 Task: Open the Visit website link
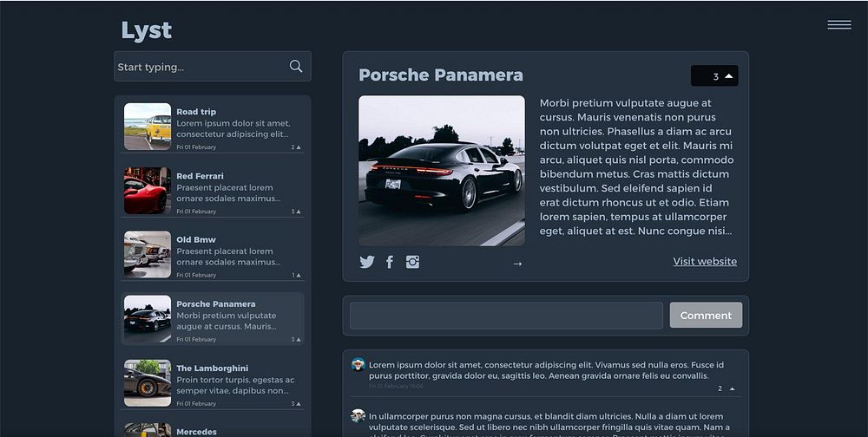click(705, 261)
